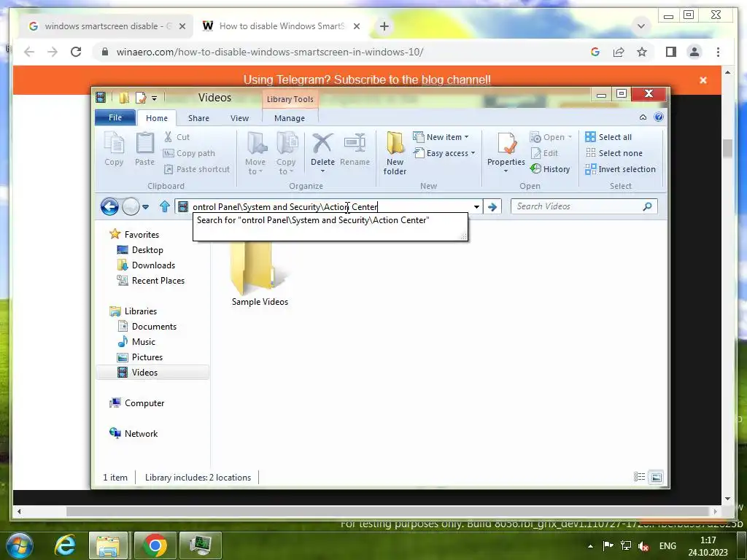Click Copy path in ribbon
747x560 pixels.
(189, 153)
